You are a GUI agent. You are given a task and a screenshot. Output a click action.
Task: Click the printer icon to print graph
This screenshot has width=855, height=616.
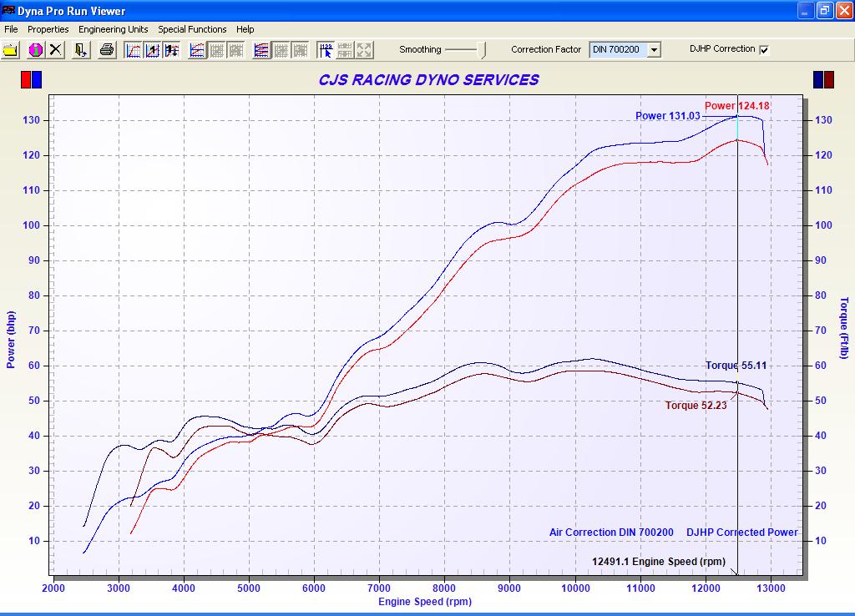107,50
